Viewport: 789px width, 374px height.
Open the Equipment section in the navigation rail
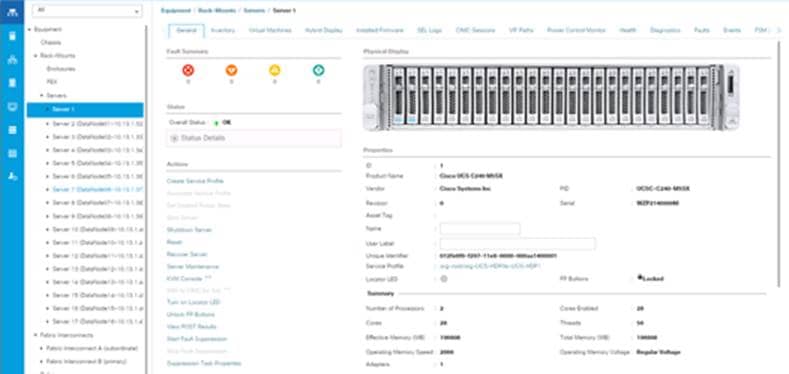coord(12,12)
